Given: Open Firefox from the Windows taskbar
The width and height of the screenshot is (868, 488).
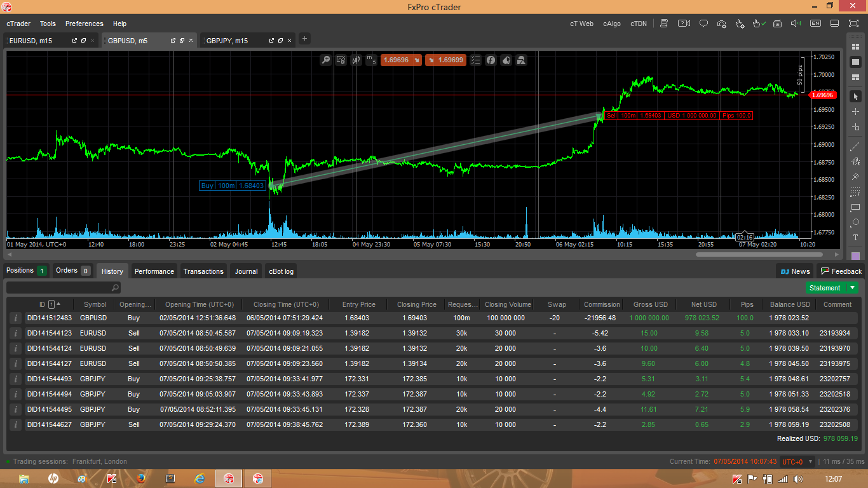Looking at the screenshot, I should [141, 478].
